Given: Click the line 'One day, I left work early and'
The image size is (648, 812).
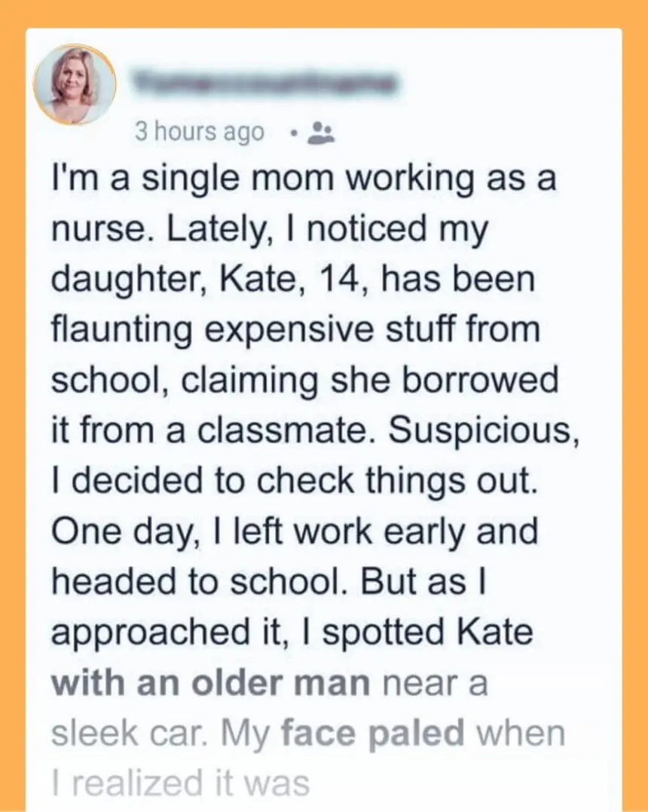Looking at the screenshot, I should [294, 530].
